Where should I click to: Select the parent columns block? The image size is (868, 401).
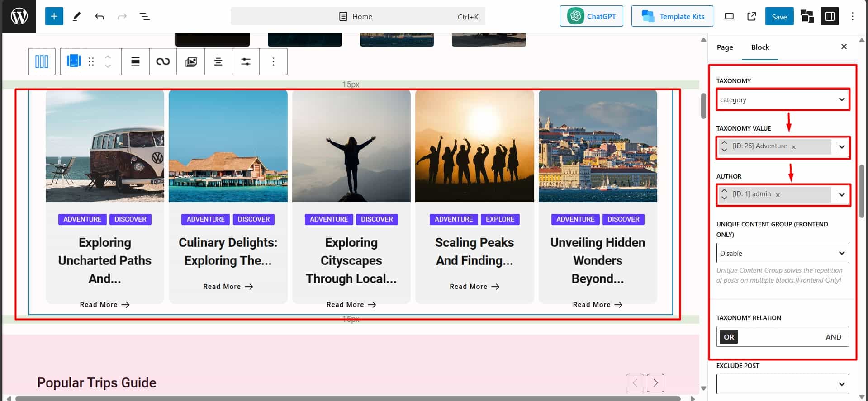42,61
